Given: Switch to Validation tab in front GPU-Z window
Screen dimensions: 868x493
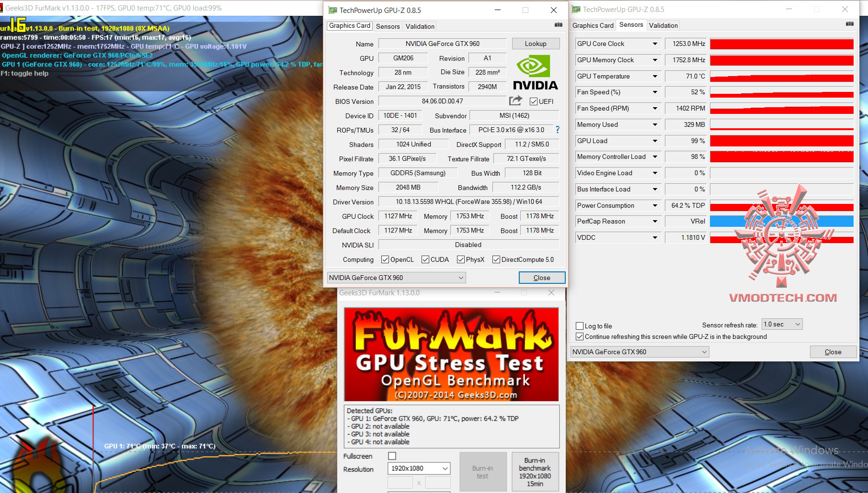Looking at the screenshot, I should point(420,26).
